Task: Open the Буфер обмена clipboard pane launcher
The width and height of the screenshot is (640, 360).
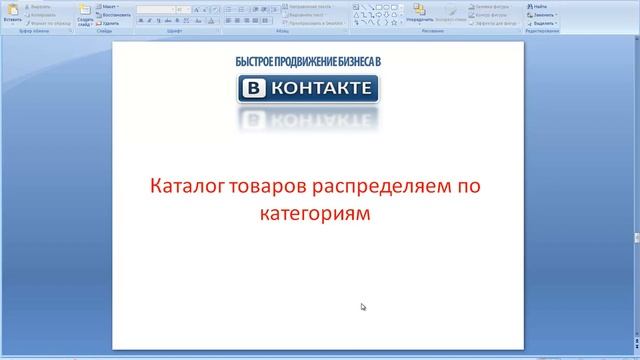Action: pyautogui.click(x=71, y=31)
